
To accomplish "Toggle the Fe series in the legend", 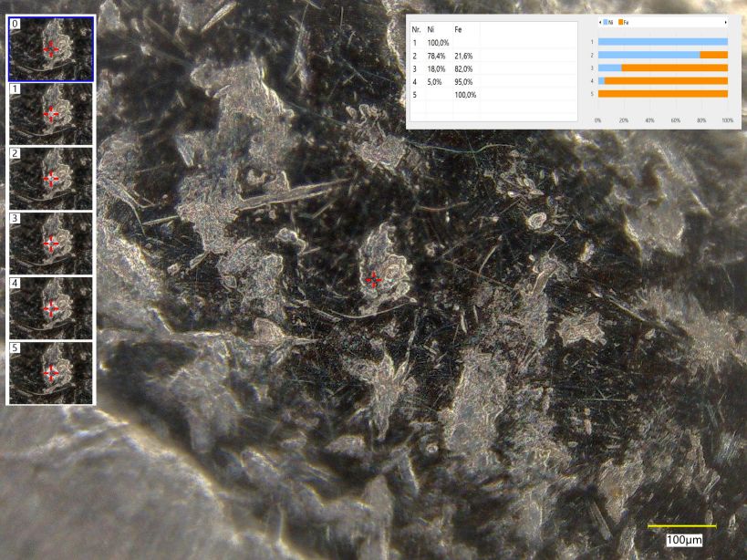I will (x=624, y=21).
